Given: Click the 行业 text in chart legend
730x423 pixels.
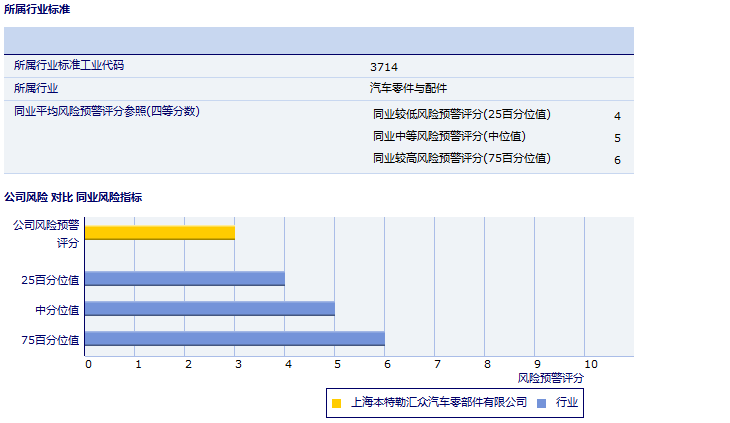Looking at the screenshot, I should click(x=566, y=403).
